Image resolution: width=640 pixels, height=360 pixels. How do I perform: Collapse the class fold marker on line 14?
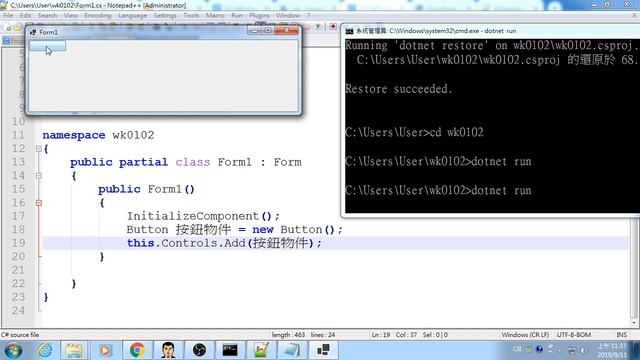(x=39, y=176)
